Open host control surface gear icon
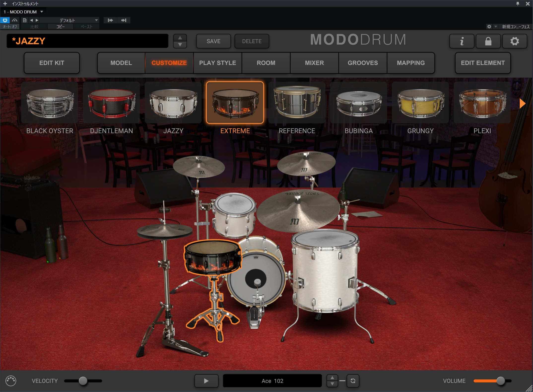 [489, 27]
